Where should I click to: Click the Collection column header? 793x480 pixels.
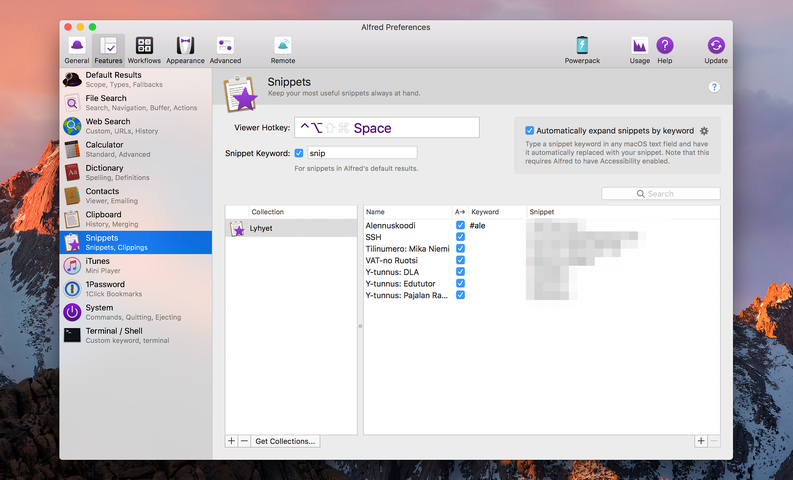(x=303, y=212)
